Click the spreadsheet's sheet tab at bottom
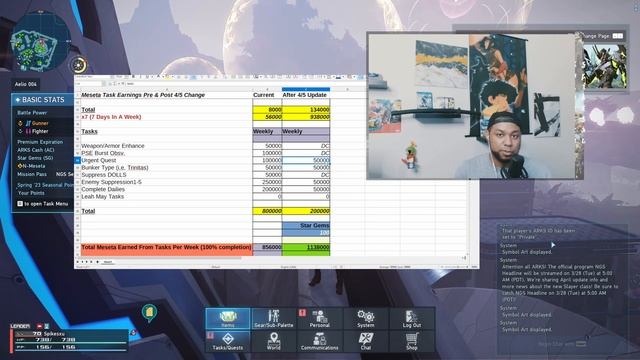640x360 pixels. pos(108,262)
